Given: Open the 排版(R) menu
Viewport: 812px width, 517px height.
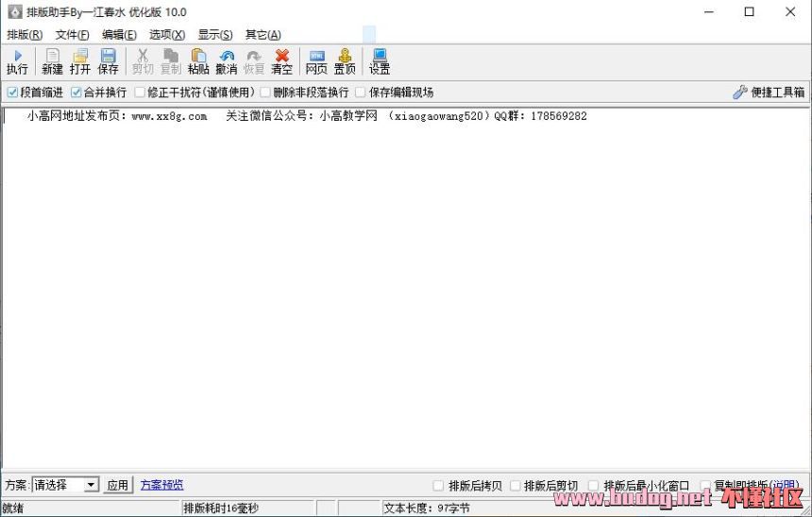Looking at the screenshot, I should (25, 35).
